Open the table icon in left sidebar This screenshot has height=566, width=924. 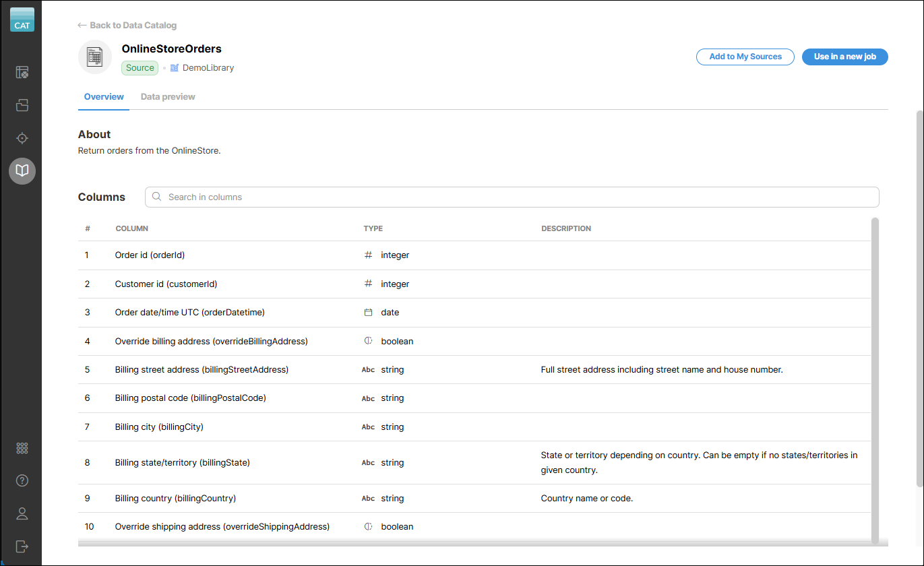point(22,72)
